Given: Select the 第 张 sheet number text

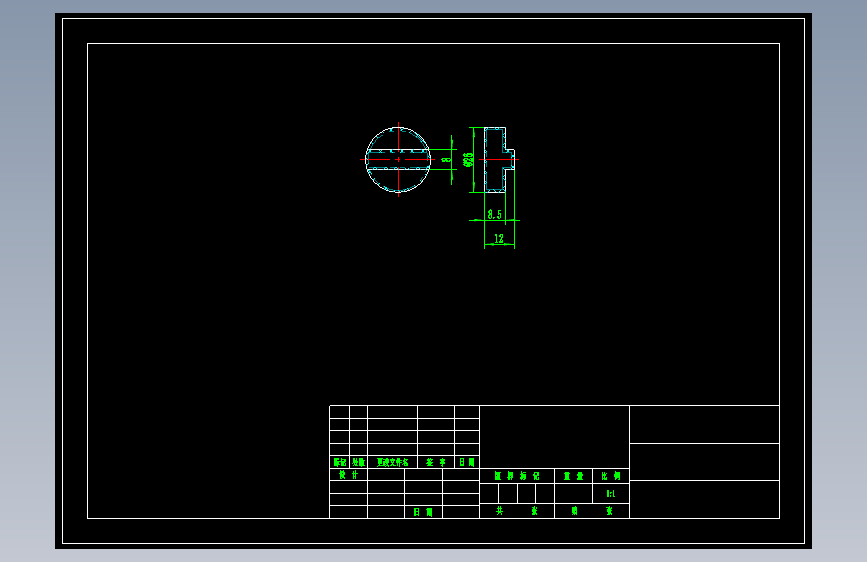Looking at the screenshot, I should point(592,511).
